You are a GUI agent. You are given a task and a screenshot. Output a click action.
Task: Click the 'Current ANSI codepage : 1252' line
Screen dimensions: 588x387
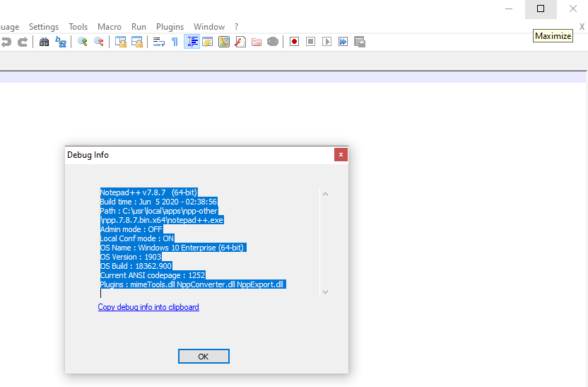click(x=153, y=275)
